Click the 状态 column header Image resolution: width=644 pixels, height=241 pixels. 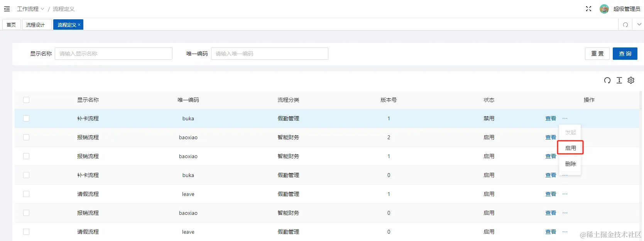click(x=489, y=100)
